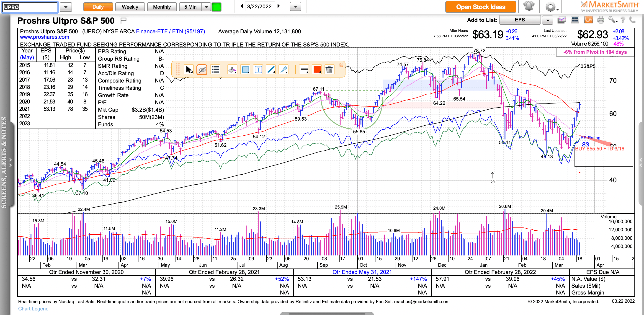
Task: Click the Timeliness Rating row
Action: point(131,88)
